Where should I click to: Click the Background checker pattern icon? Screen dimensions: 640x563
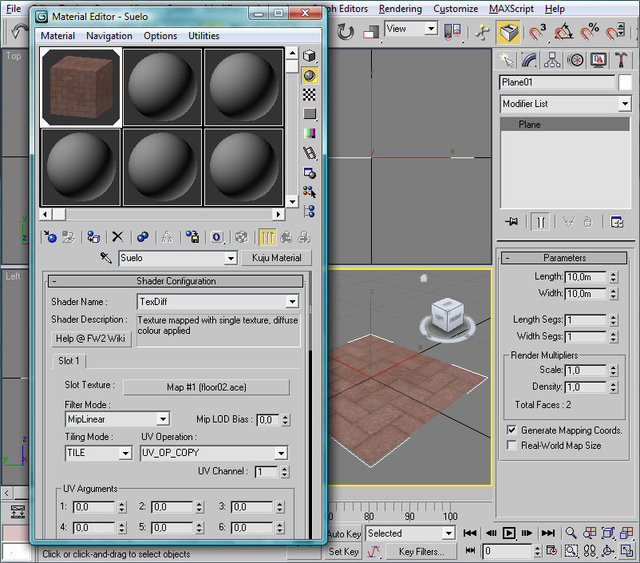[310, 95]
